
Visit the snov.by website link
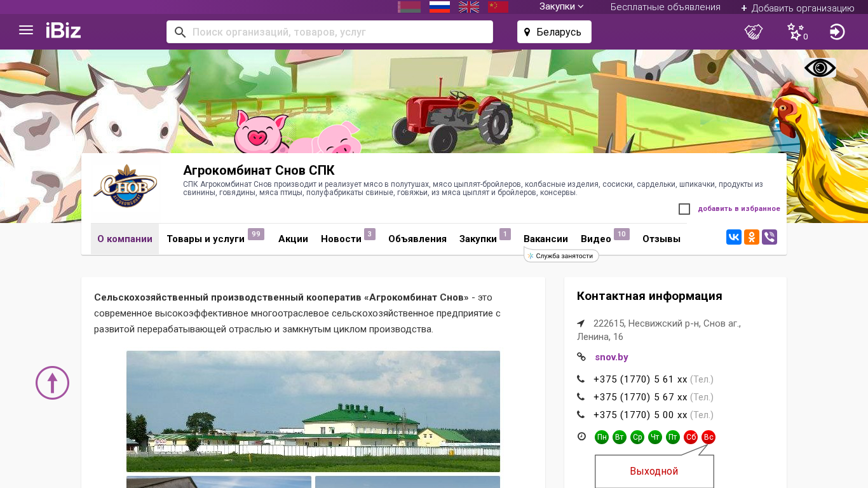click(611, 357)
